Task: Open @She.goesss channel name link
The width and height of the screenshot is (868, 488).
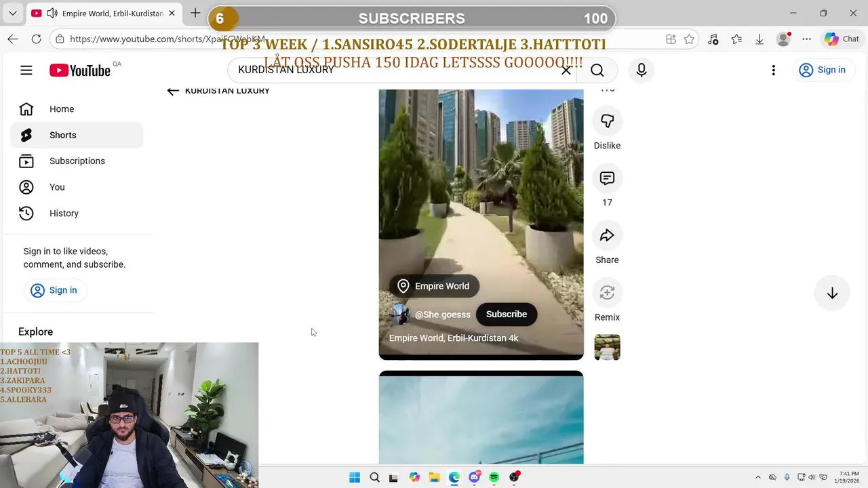Action: click(x=442, y=314)
